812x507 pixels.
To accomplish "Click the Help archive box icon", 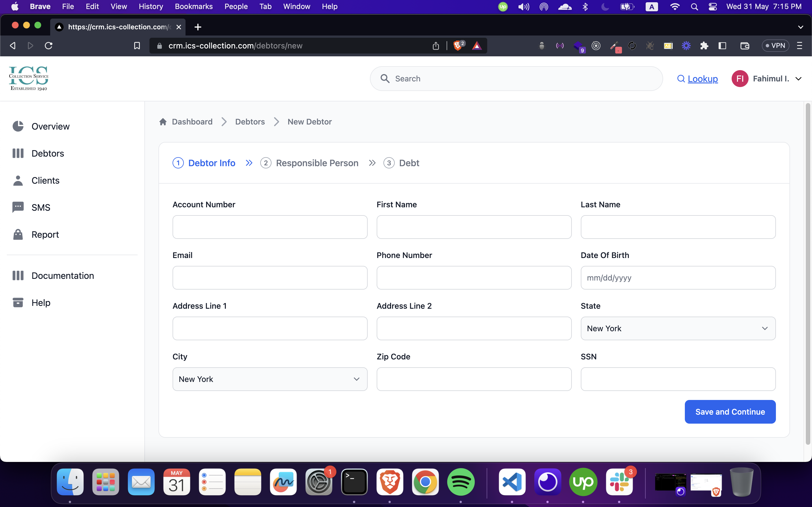I will point(18,303).
